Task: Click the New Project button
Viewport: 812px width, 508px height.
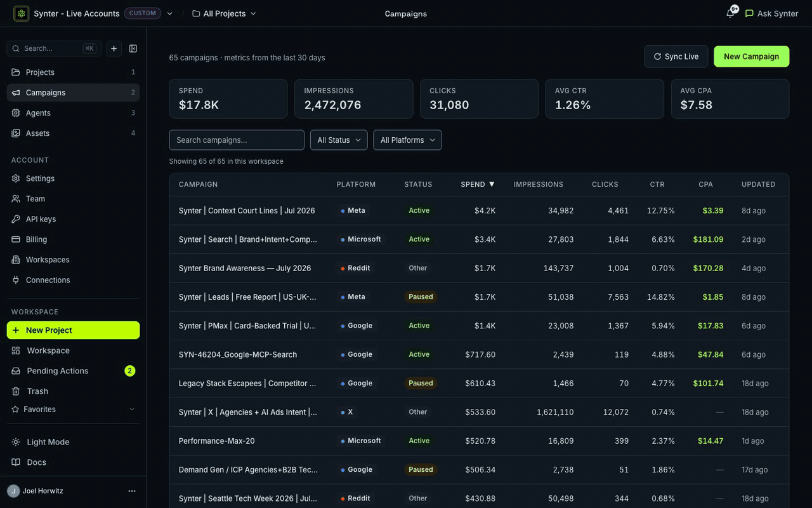Action: pyautogui.click(x=74, y=330)
